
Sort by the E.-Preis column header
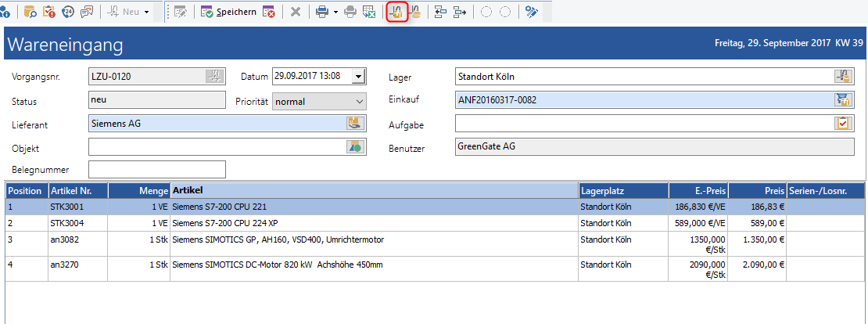coord(698,190)
